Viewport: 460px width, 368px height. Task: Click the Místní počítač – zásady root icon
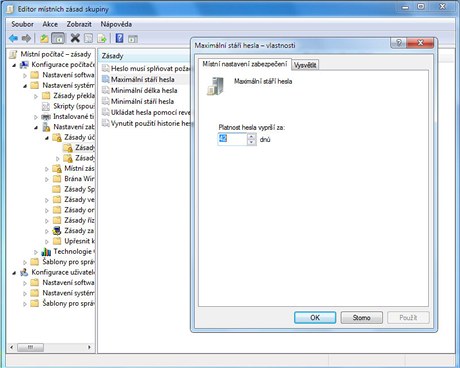13,54
